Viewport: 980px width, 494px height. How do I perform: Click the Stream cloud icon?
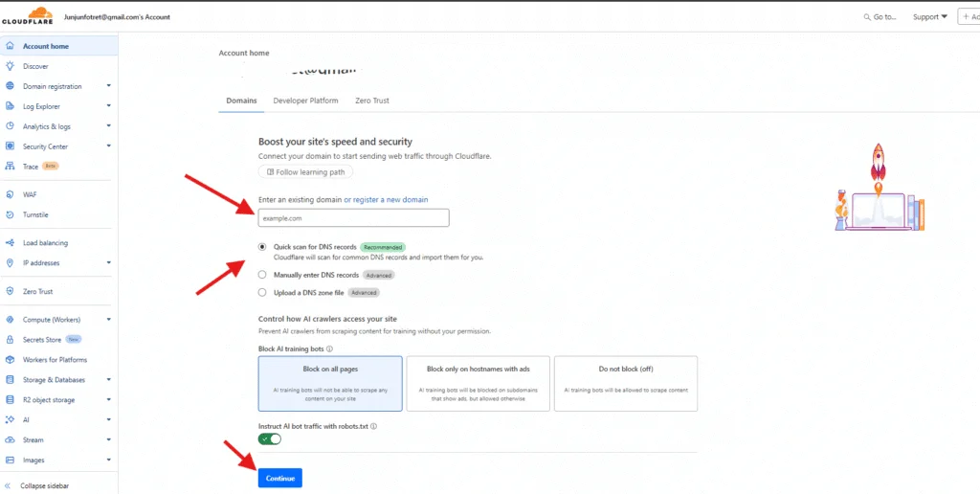[x=10, y=439]
